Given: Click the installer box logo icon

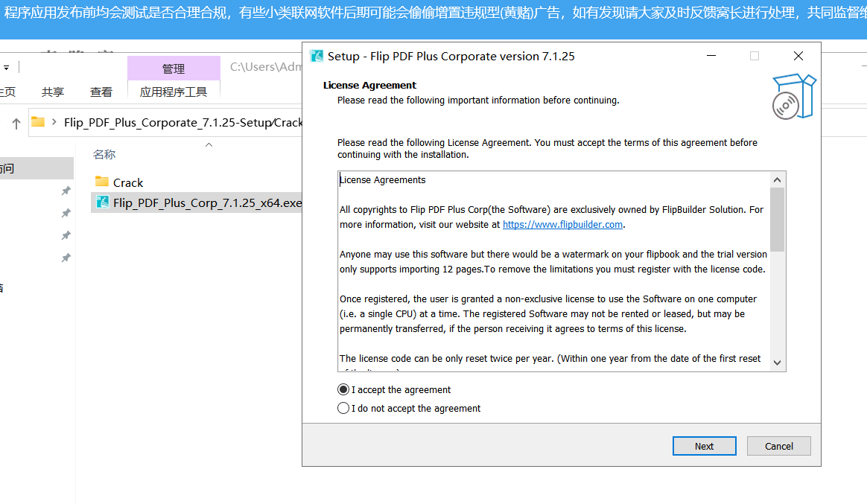Looking at the screenshot, I should [794, 97].
